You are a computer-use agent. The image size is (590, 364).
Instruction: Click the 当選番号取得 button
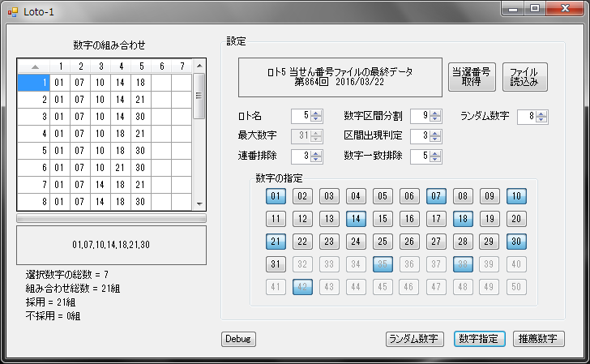(x=472, y=77)
